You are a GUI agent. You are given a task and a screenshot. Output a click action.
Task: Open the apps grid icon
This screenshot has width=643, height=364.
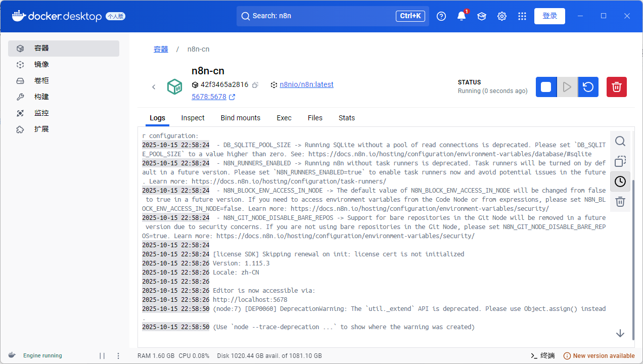click(x=522, y=16)
